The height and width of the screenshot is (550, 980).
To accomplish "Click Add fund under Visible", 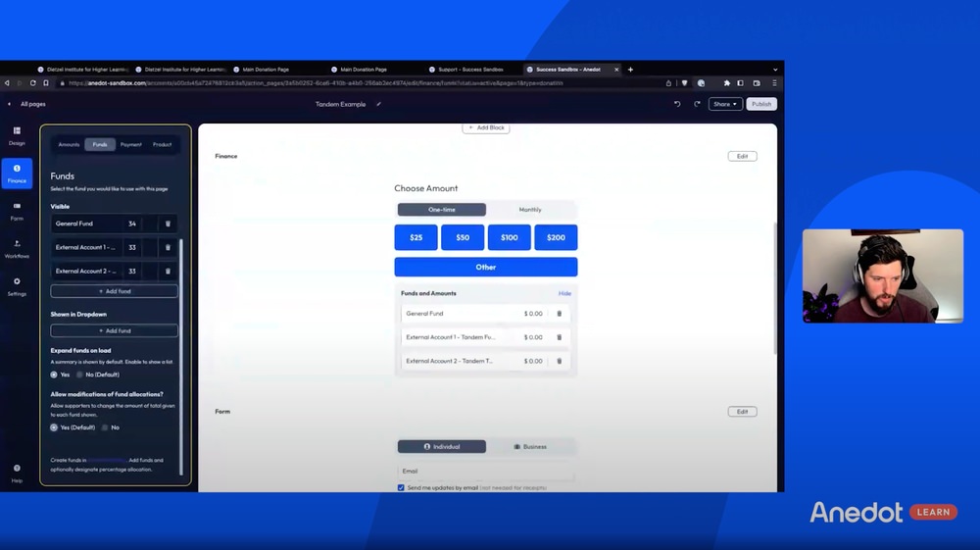I will coord(115,291).
